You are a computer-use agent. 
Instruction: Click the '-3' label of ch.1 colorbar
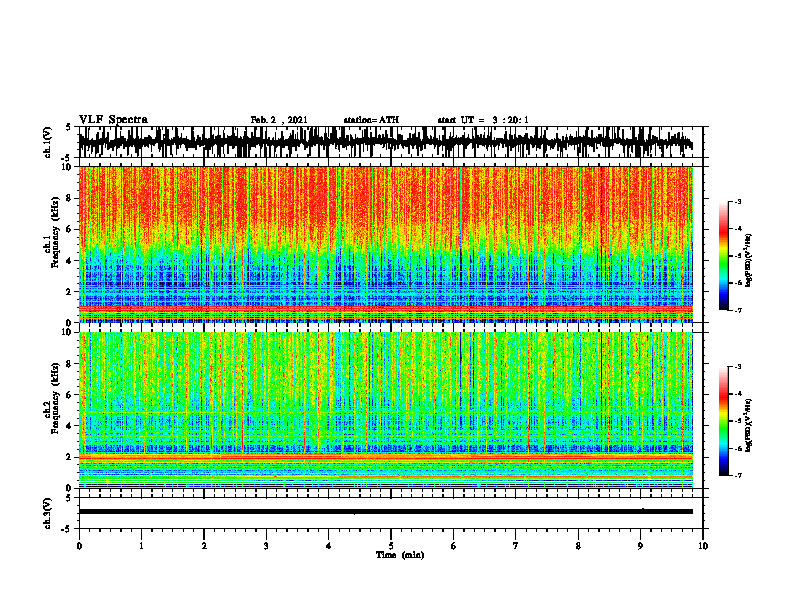pyautogui.click(x=738, y=202)
